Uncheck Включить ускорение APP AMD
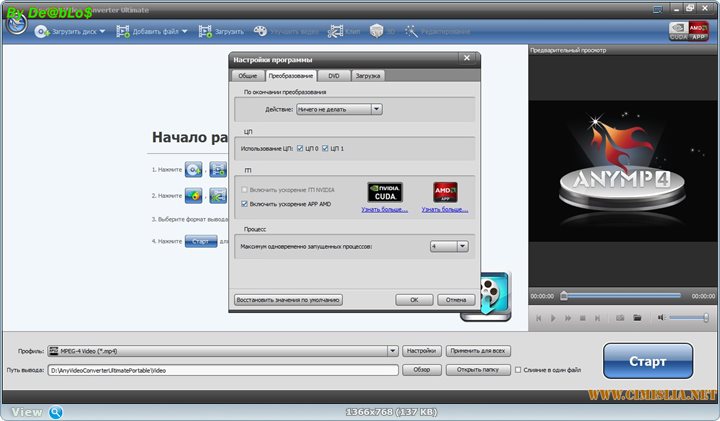 pos(244,204)
